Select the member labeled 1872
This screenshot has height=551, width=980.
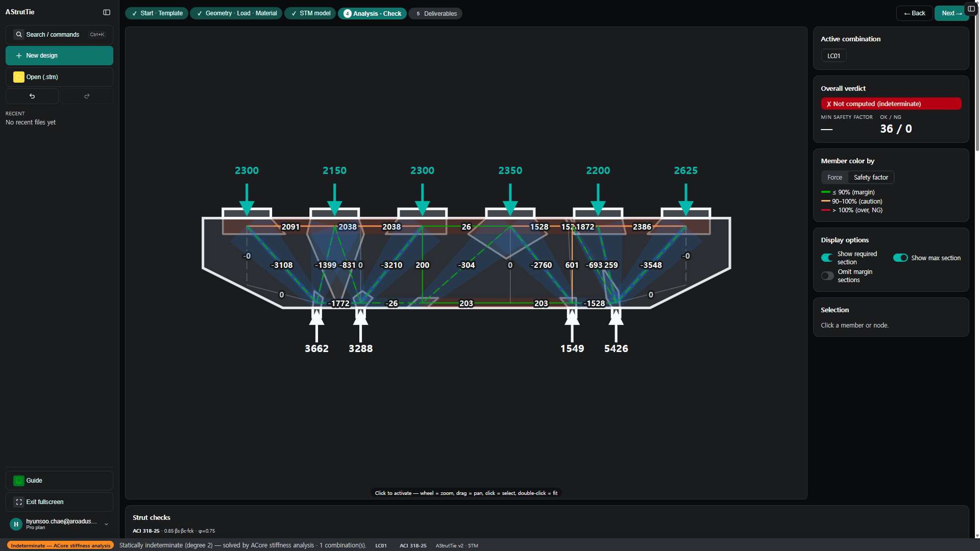pyautogui.click(x=585, y=227)
